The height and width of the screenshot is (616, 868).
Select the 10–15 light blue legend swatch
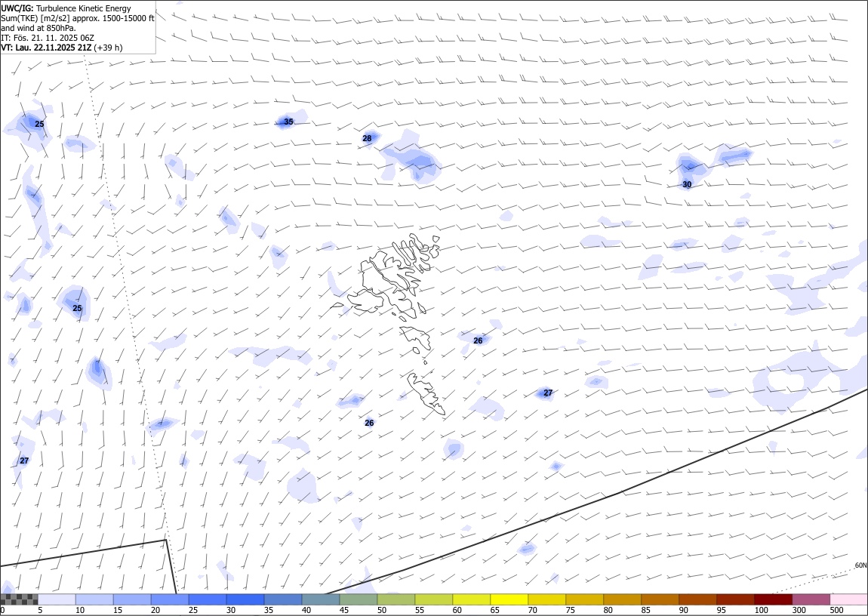pos(94,599)
